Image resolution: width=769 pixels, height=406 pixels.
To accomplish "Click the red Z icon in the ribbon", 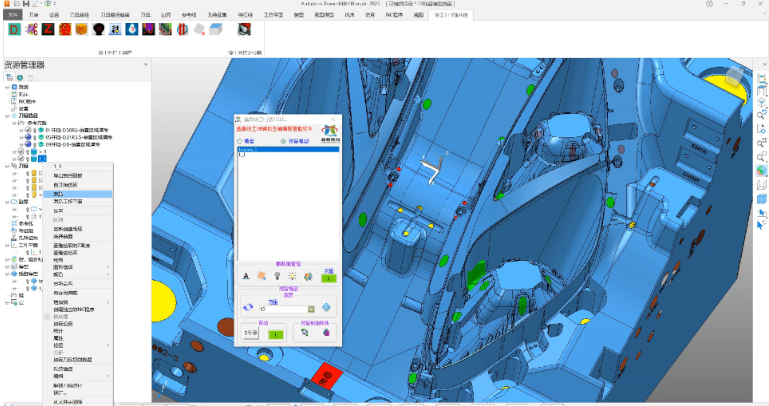I will click(x=50, y=31).
